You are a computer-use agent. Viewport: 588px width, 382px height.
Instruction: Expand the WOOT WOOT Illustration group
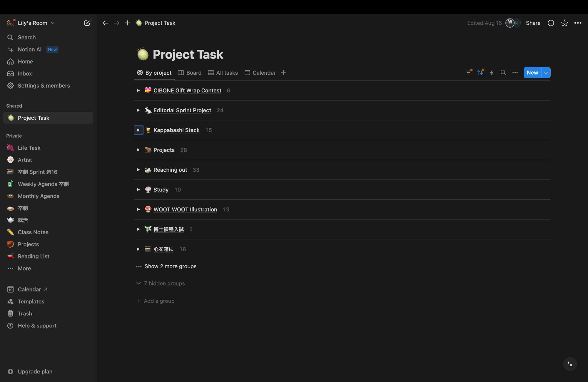[x=138, y=209]
